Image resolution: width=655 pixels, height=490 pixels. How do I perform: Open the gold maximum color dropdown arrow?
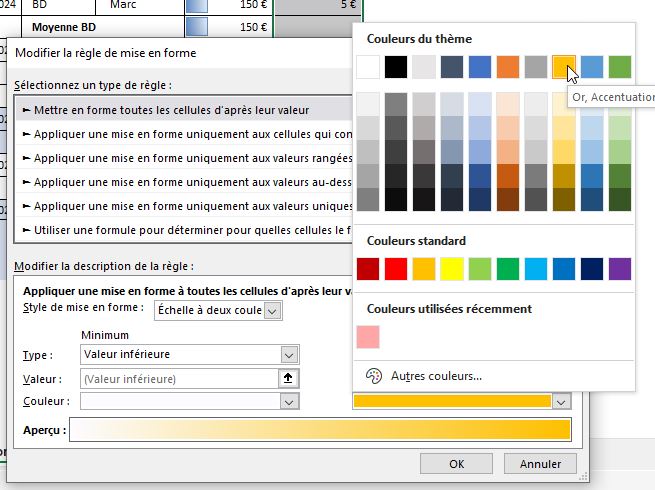click(x=561, y=402)
